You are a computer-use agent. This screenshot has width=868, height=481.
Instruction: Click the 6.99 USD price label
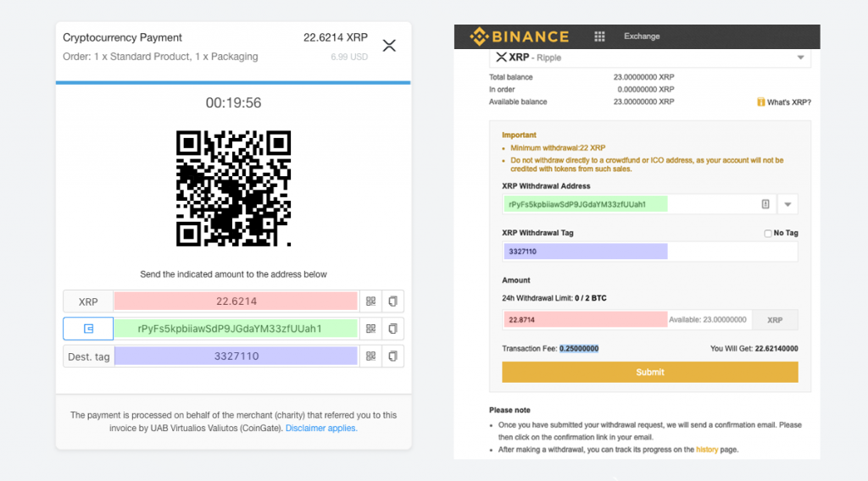349,57
